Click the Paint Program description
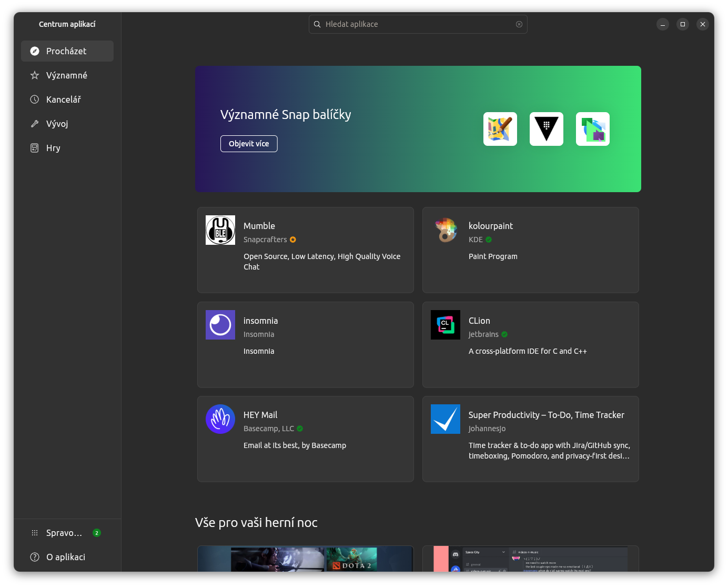The image size is (728, 587). pos(493,256)
